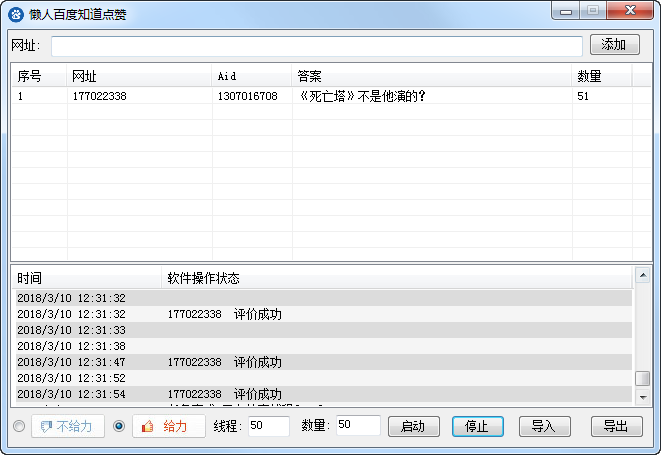Click the 时间 column header in log

(86, 278)
